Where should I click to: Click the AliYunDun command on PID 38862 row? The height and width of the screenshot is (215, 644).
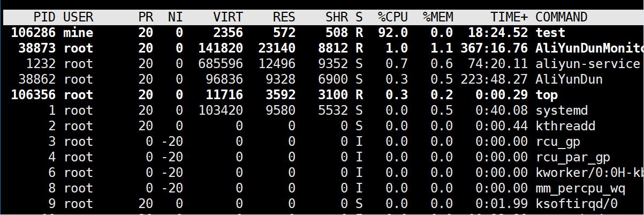coord(570,79)
